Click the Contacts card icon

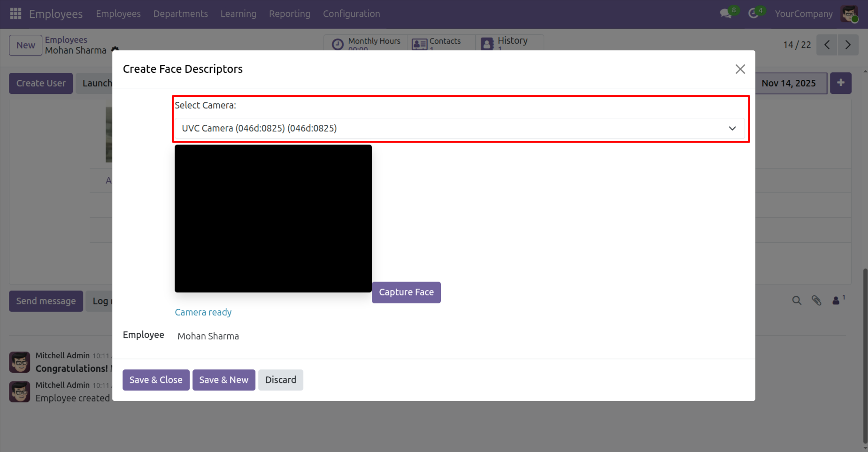tap(419, 44)
